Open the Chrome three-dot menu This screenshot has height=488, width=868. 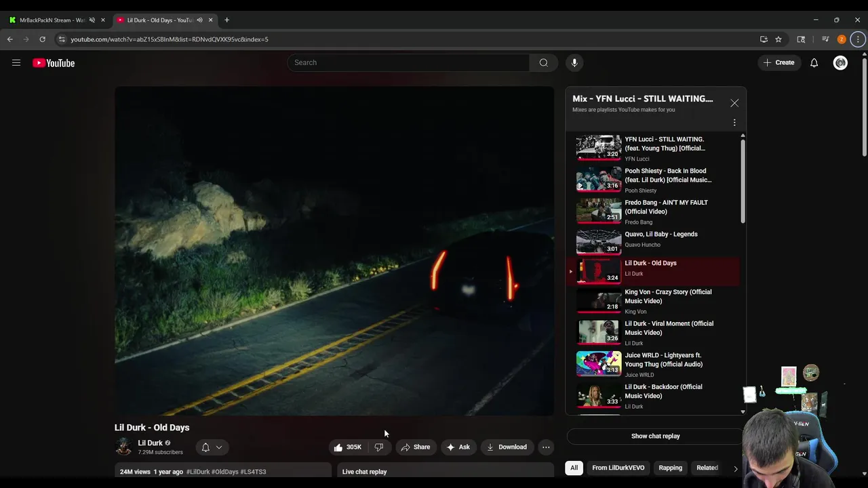click(858, 39)
